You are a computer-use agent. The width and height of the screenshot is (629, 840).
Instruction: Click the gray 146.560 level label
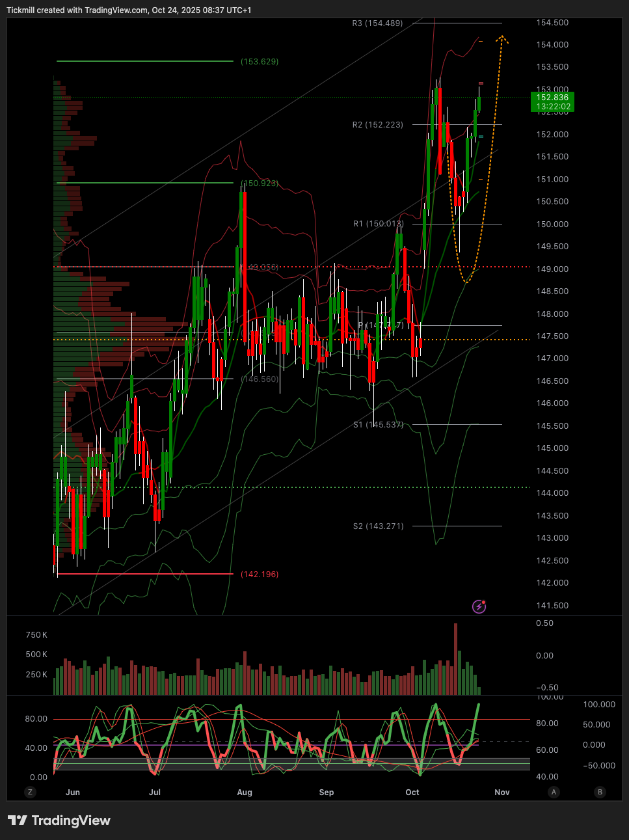pyautogui.click(x=260, y=379)
